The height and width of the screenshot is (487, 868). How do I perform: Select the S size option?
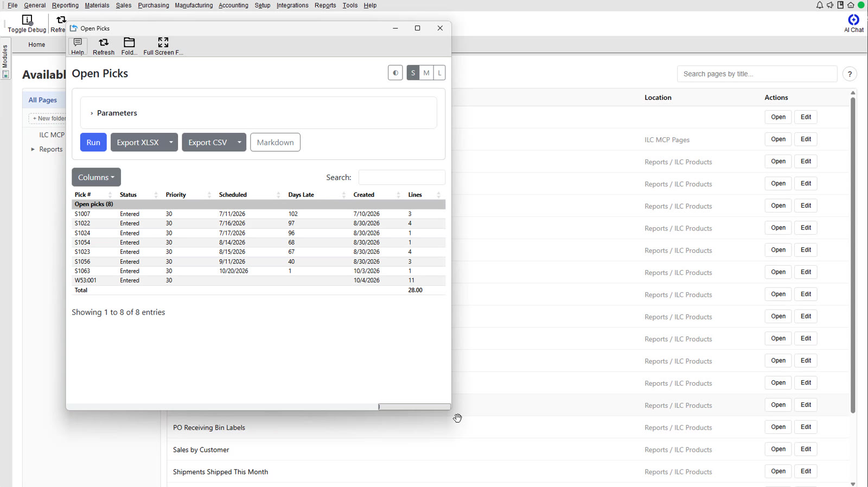[x=413, y=73]
